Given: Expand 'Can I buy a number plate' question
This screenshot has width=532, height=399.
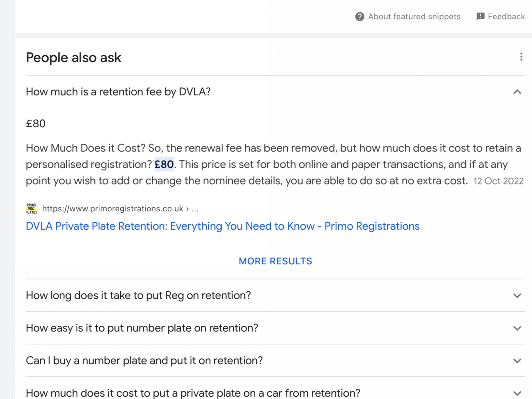Looking at the screenshot, I should point(144,361).
